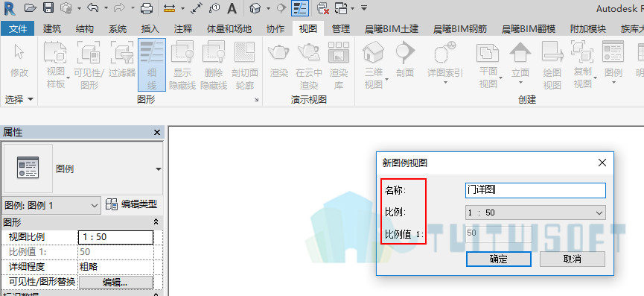Open the default 3D view house icon

(x=256, y=7)
